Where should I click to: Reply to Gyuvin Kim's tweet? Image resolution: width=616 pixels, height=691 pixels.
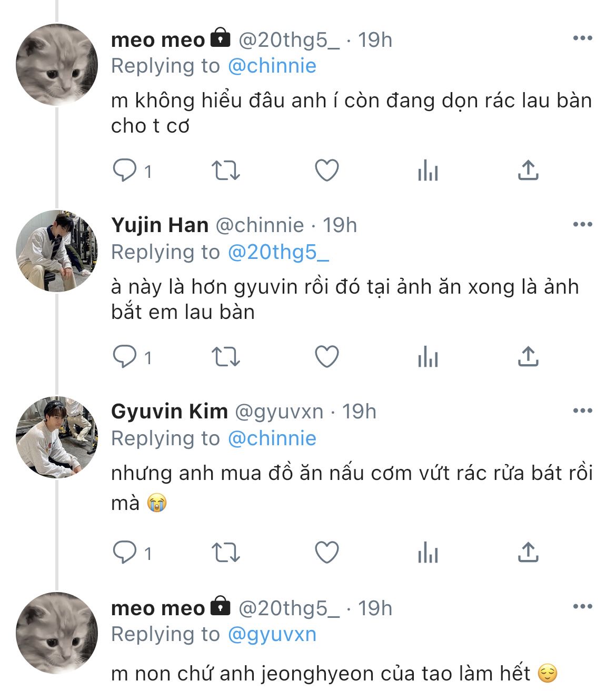[125, 553]
